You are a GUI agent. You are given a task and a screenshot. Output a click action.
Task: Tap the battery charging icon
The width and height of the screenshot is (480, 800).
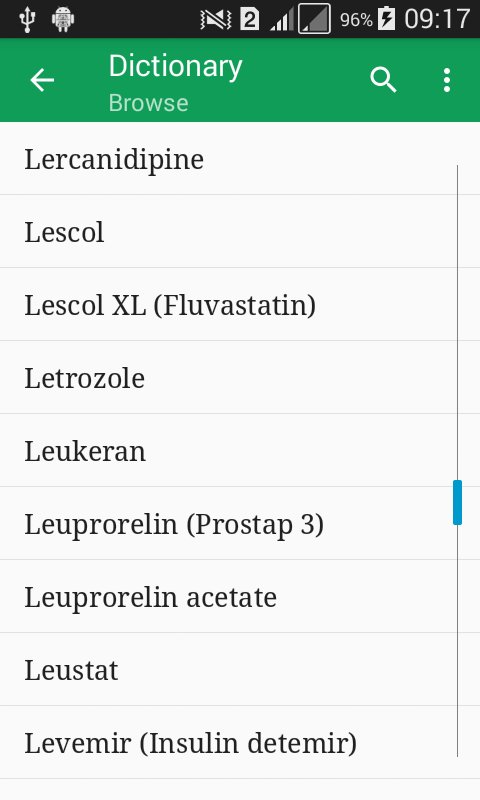[386, 19]
